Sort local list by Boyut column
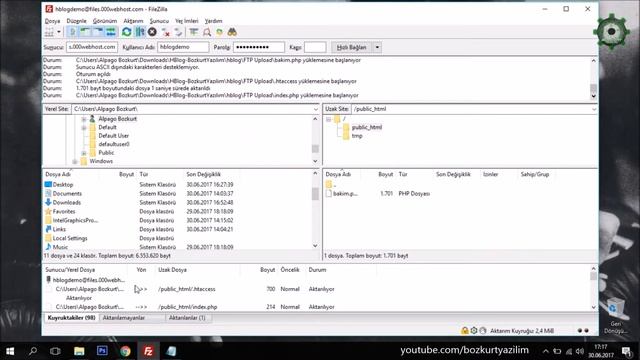 coord(127,174)
